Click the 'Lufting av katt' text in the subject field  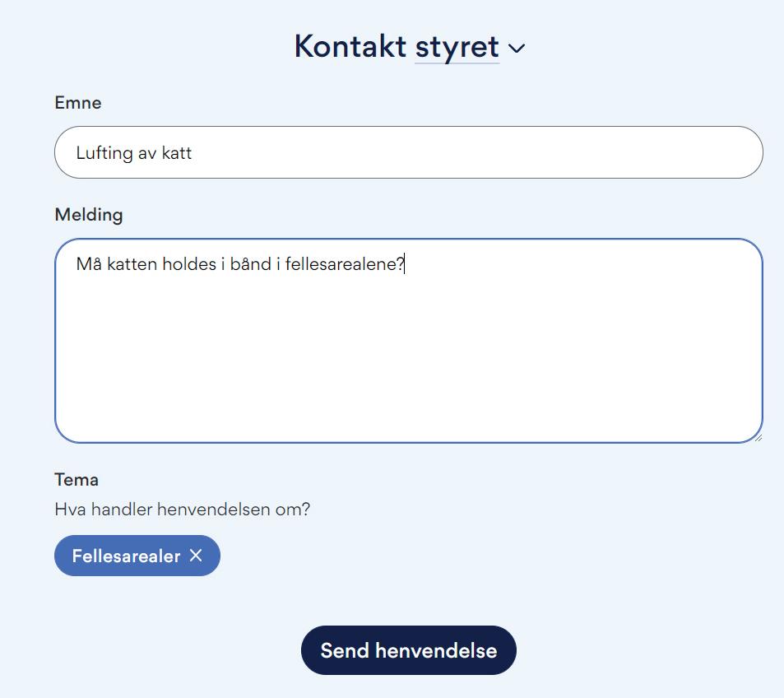pyautogui.click(x=134, y=153)
